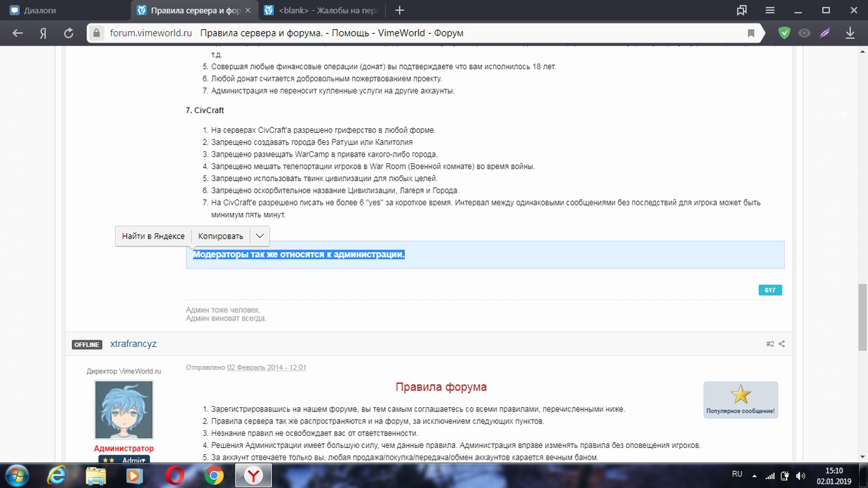Image resolution: width=868 pixels, height=488 pixels.
Task: Reload the current forum page
Action: coord(68,33)
